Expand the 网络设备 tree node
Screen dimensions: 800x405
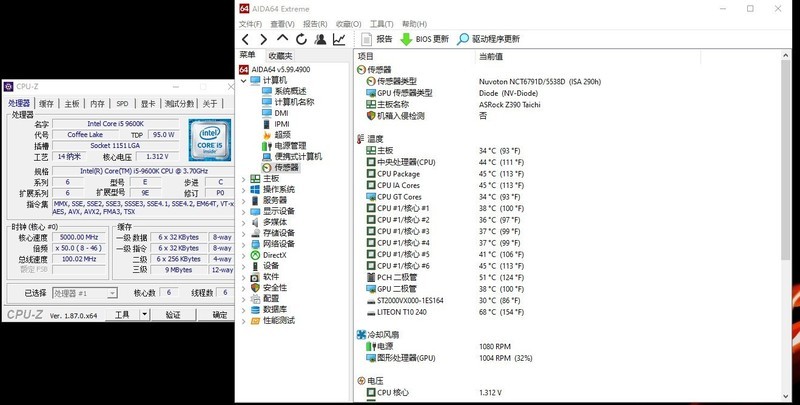[x=243, y=244]
